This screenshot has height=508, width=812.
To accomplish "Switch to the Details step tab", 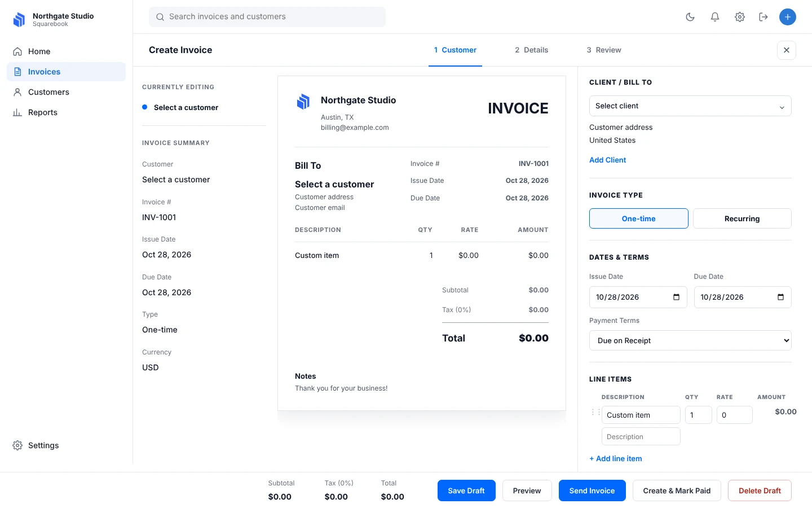I will [531, 50].
